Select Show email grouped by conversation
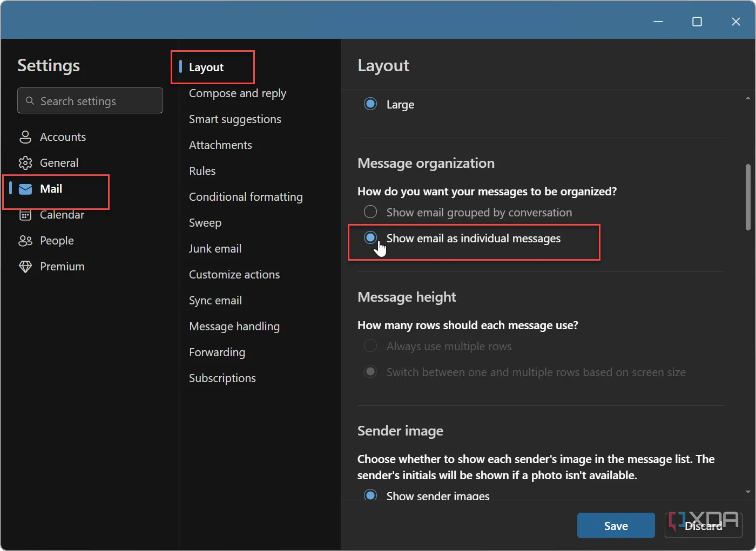 370,212
